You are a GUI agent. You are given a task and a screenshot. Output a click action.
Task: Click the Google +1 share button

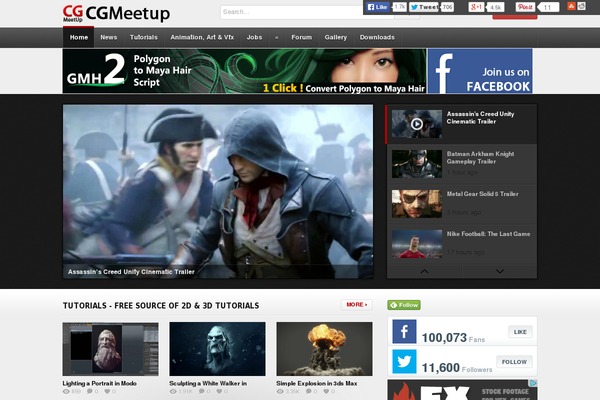(476, 7)
